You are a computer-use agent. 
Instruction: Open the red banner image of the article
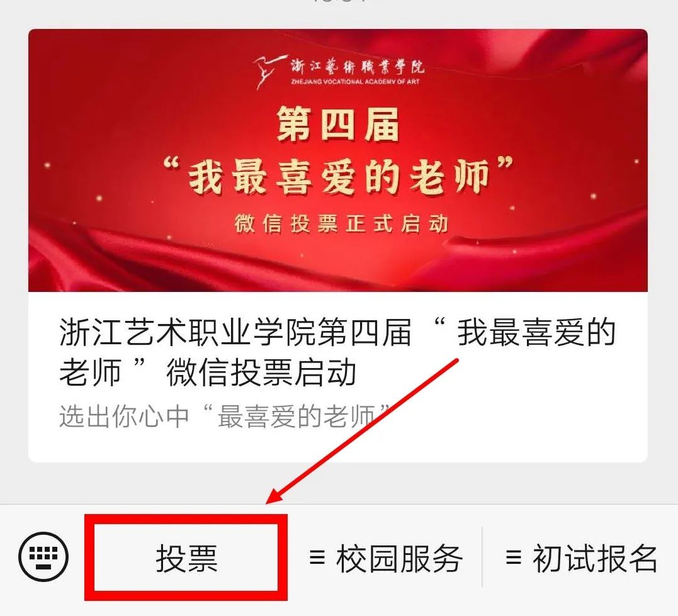[x=337, y=160]
